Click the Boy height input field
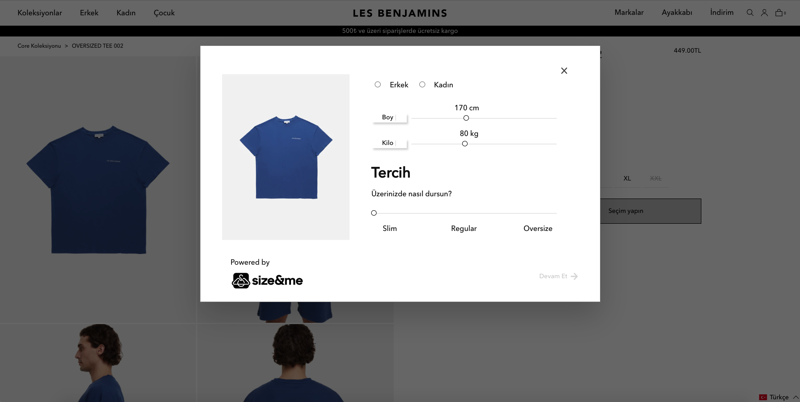The image size is (800, 402). click(390, 118)
